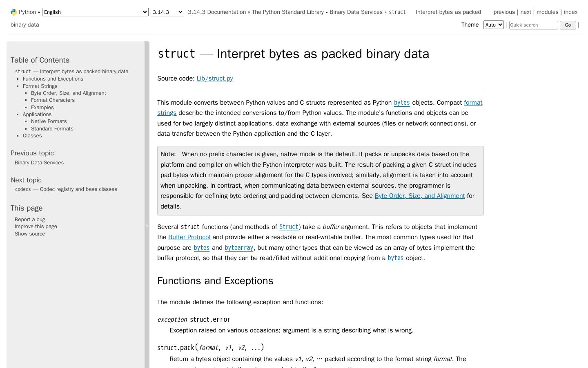Open the modules navigation link

coord(547,12)
